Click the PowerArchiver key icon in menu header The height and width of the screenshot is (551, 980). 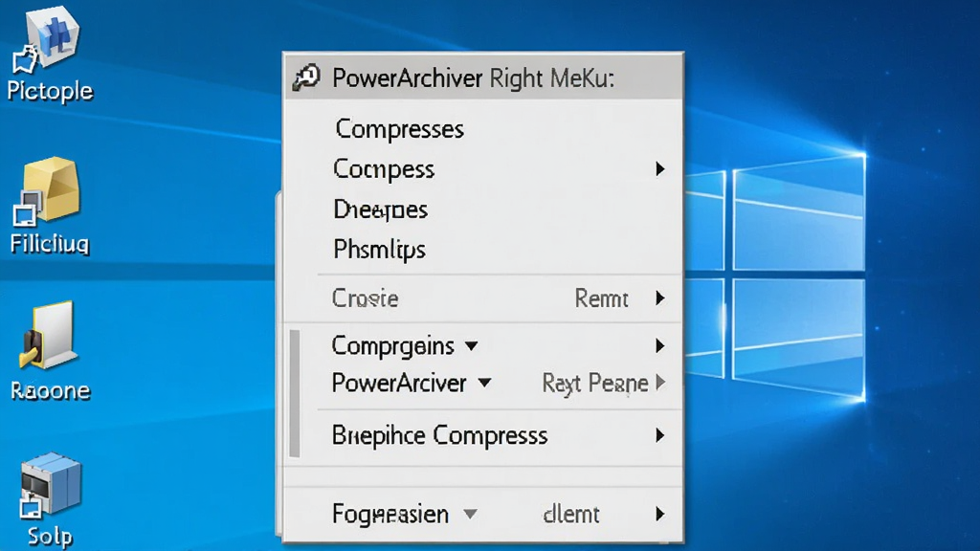306,78
